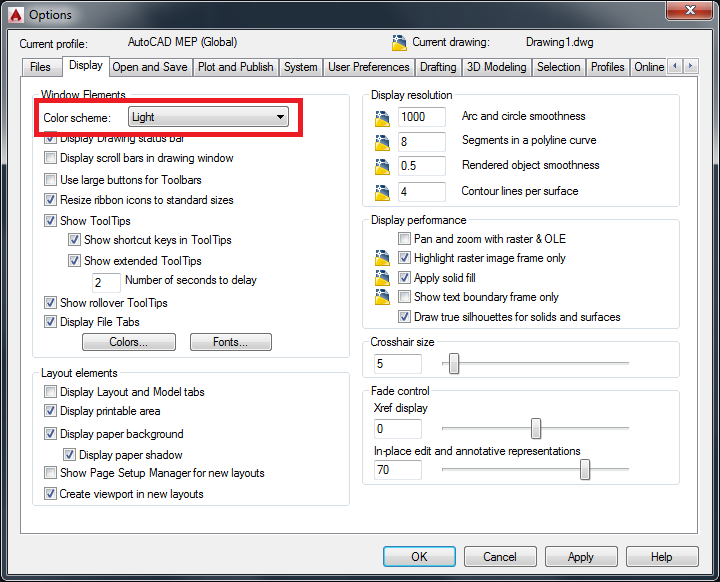Screen dimensions: 720x582
Task: Close the Options dialog with X
Action: (690, 10)
